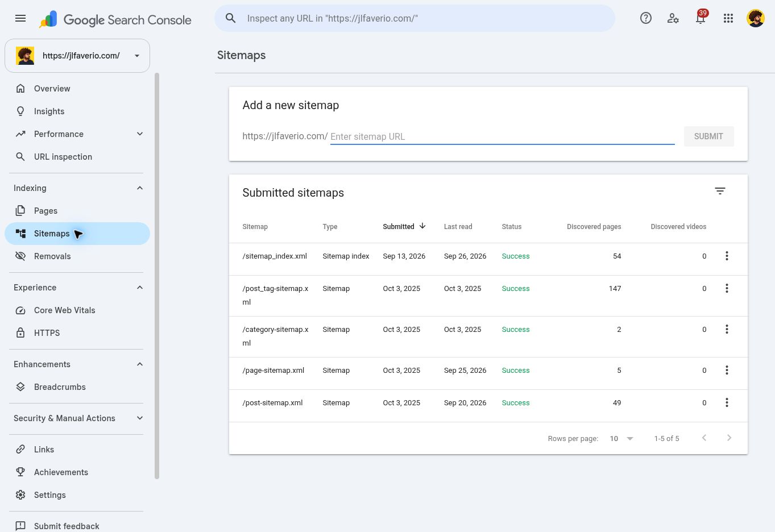Click the SUBMIT sitemap button
The height and width of the screenshot is (532, 775).
[x=708, y=136]
